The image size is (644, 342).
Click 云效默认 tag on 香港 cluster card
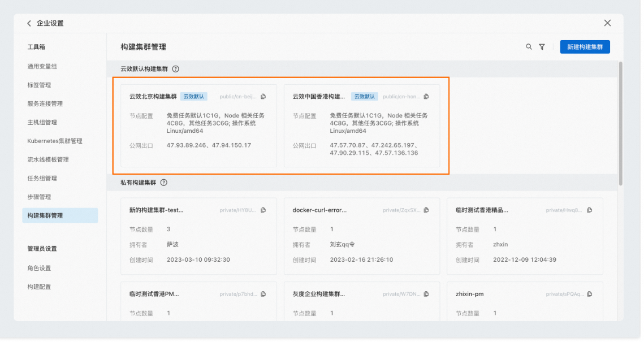pyautogui.click(x=366, y=97)
